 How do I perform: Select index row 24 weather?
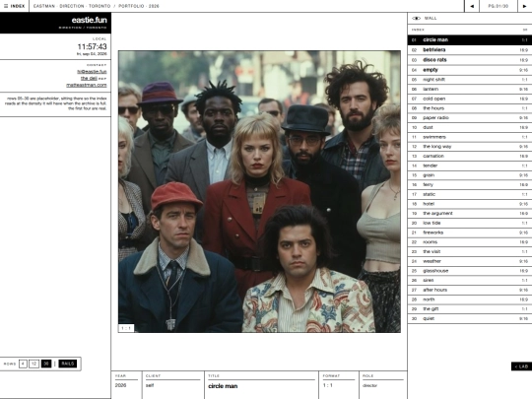(x=470, y=261)
